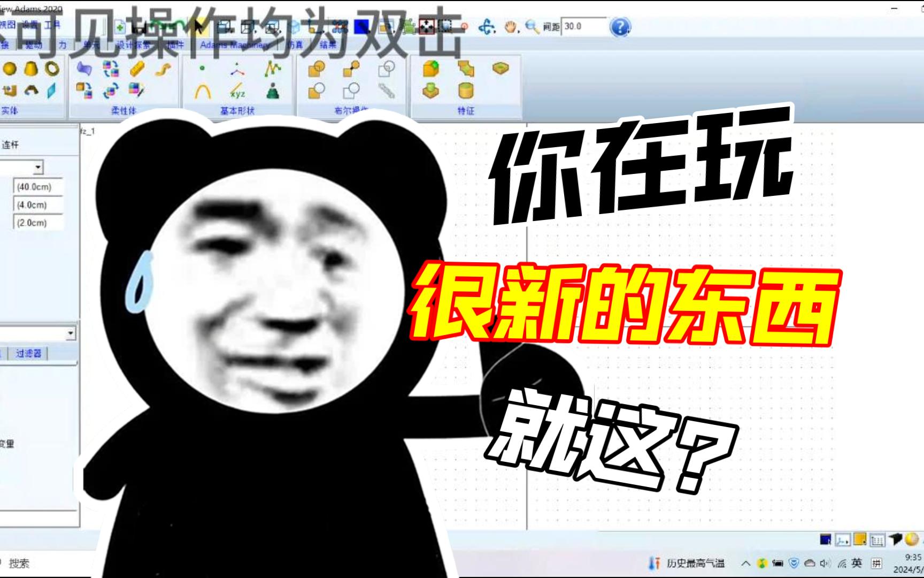Choose the extrusion solid tool

pyautogui.click(x=10, y=90)
